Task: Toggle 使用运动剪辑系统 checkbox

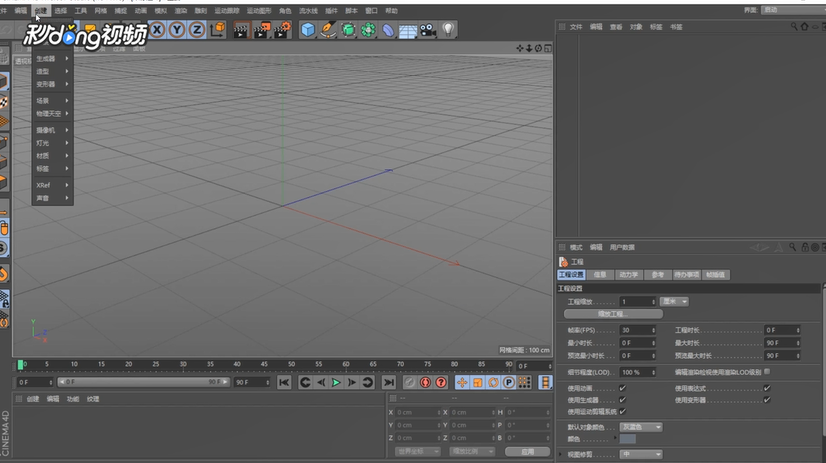Action: (623, 411)
